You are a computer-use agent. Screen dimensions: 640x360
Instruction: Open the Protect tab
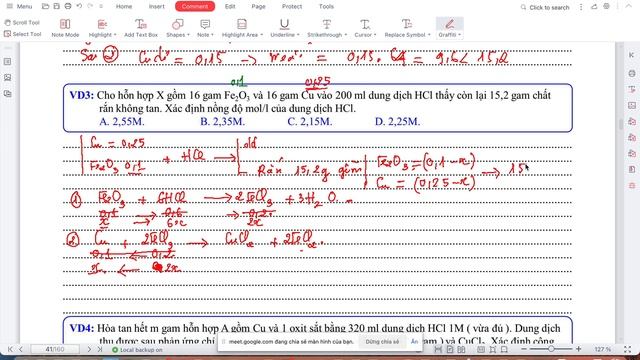pos(292,7)
